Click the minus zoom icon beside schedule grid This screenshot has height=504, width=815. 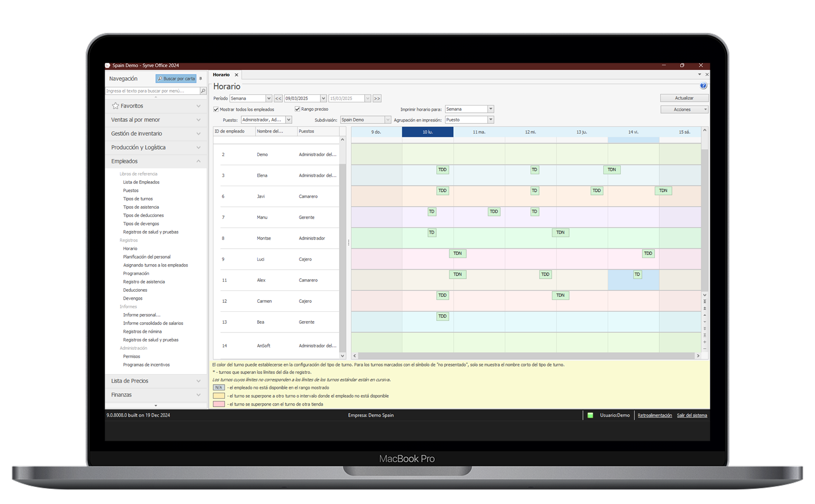click(704, 348)
